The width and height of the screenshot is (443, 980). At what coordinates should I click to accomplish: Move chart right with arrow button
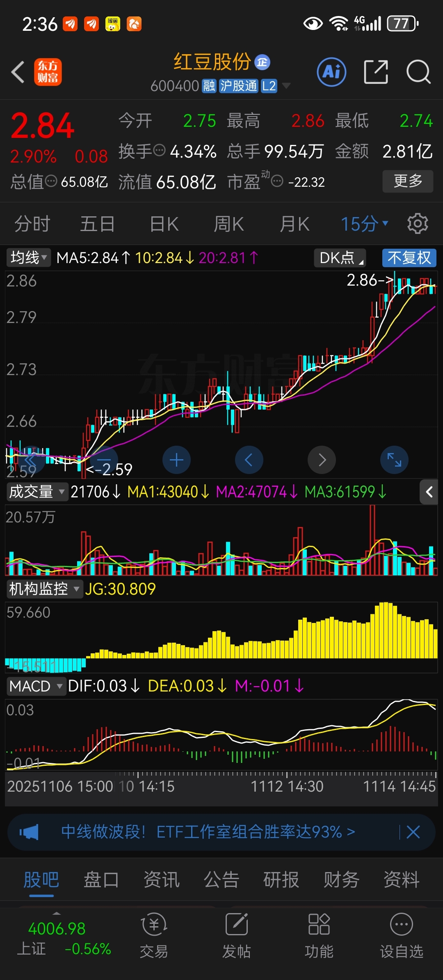pyautogui.click(x=322, y=460)
